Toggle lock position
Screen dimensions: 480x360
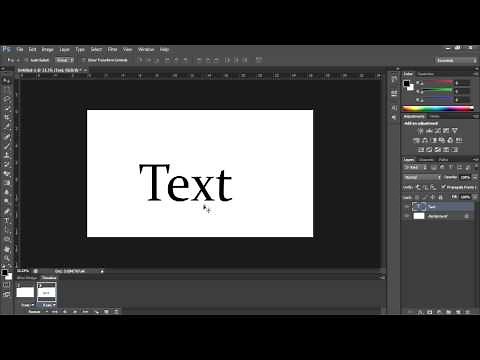click(x=433, y=197)
